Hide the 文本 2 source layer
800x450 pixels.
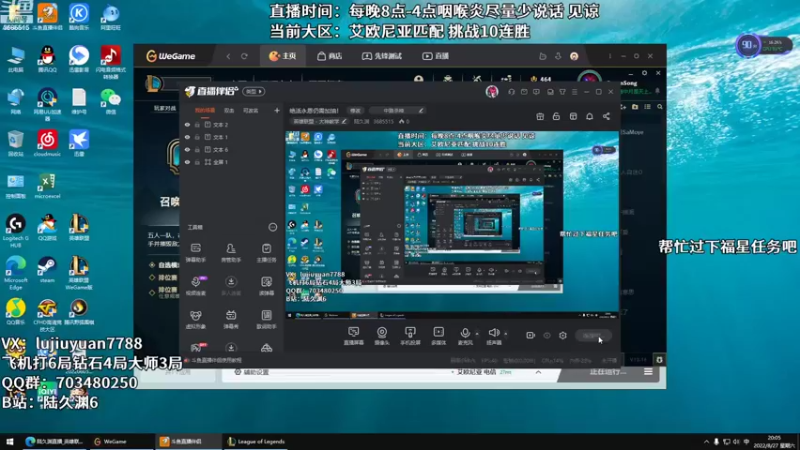pos(187,124)
